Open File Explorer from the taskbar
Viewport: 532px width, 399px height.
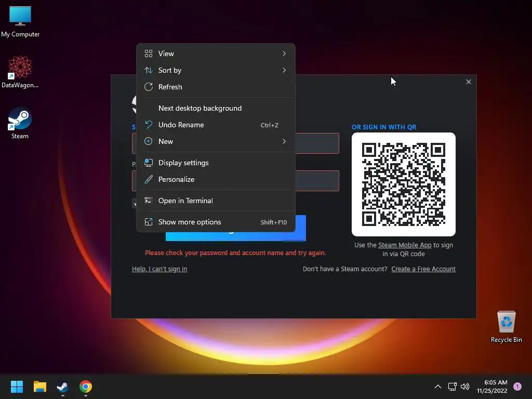pos(39,387)
